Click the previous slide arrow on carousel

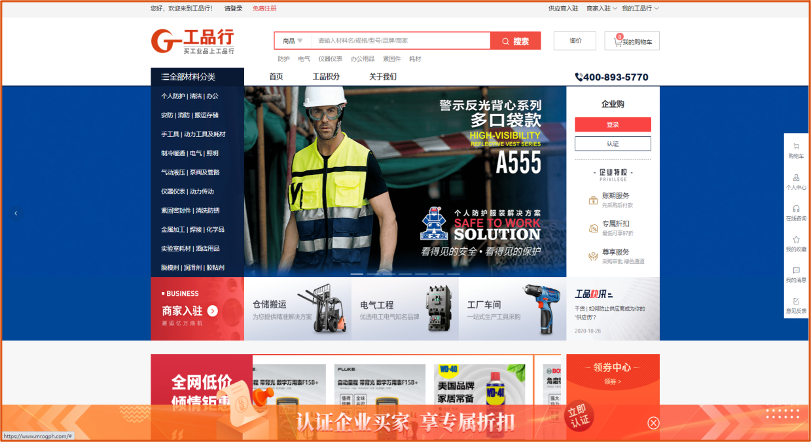[16, 213]
